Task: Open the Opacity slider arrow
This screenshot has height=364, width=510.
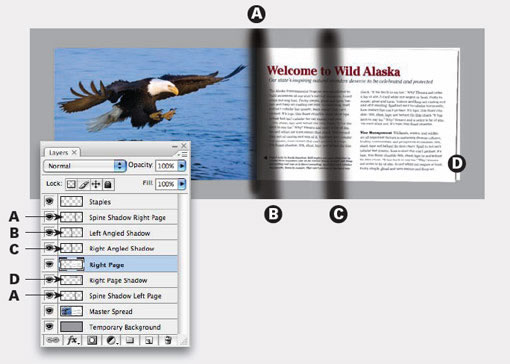Action: coord(182,166)
